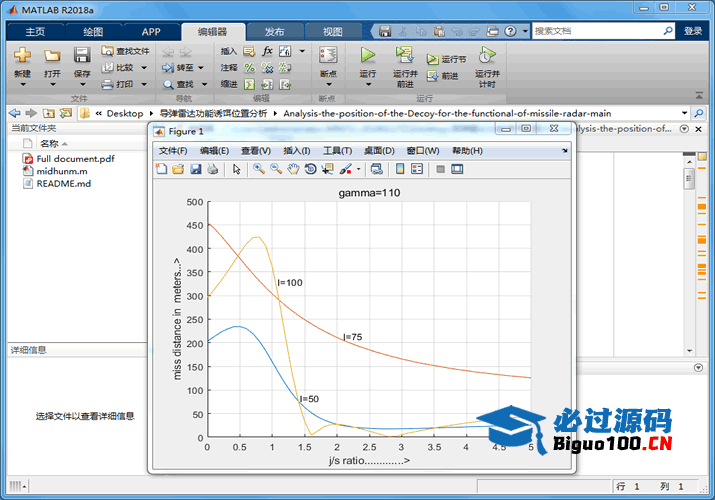Click the Print (打印) button in ribbon

[118, 84]
